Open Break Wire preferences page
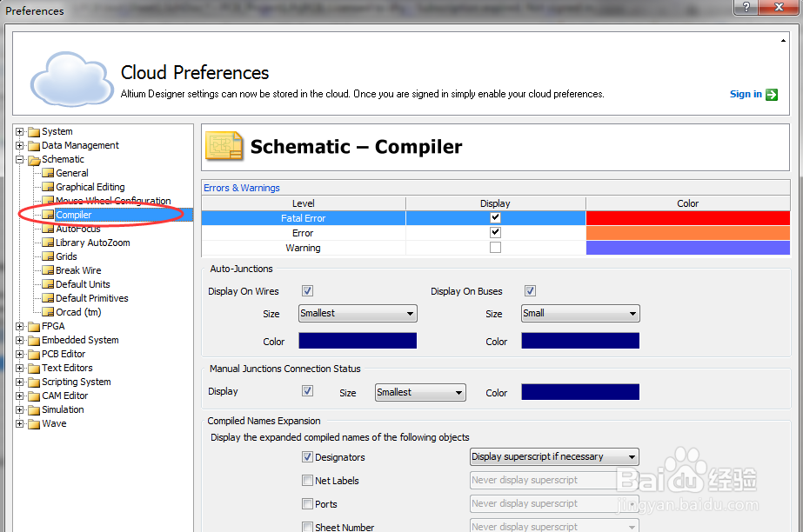The image size is (803, 532). [78, 270]
